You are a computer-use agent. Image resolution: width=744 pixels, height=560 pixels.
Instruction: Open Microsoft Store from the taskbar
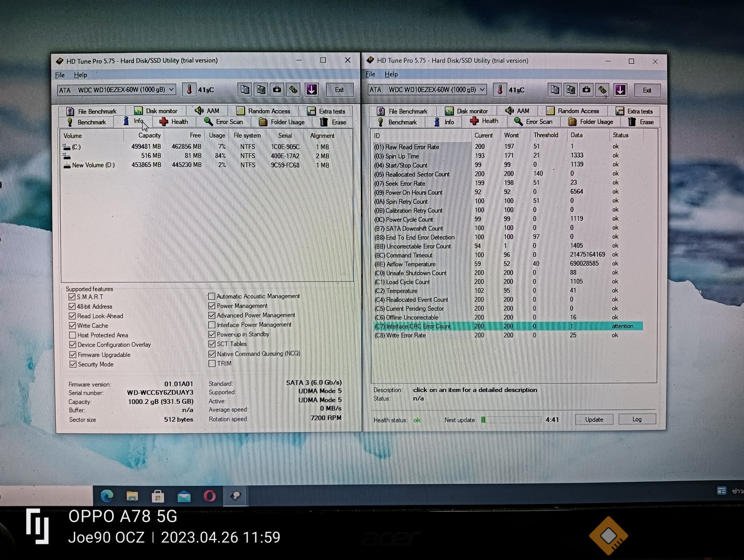[x=158, y=496]
